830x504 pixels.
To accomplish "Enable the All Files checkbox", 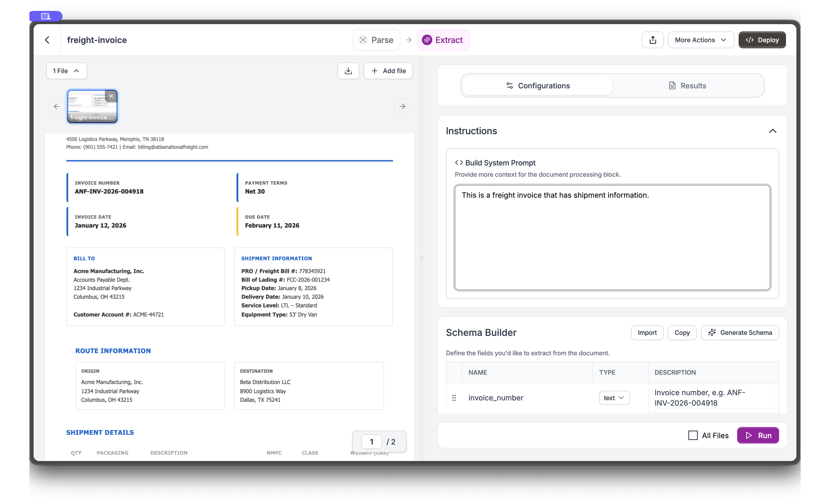I will tap(693, 435).
